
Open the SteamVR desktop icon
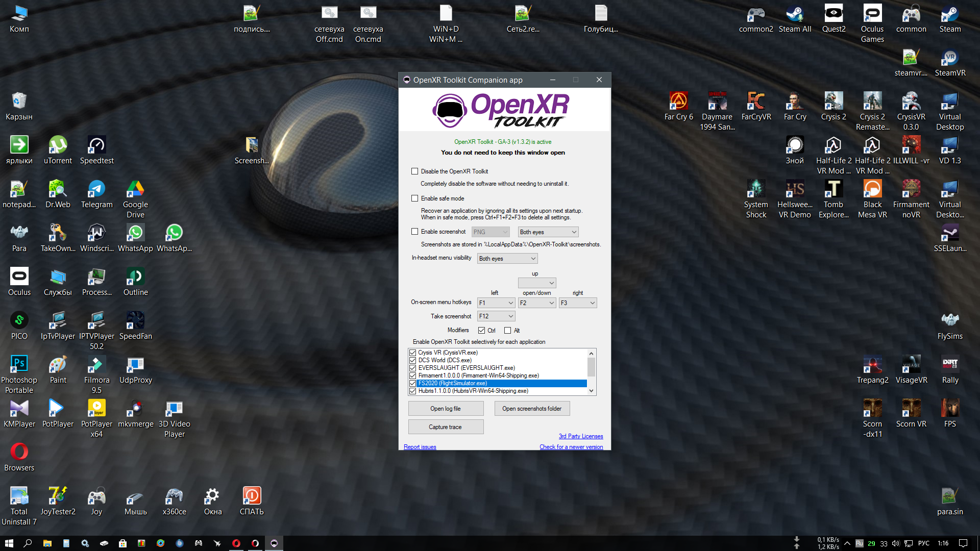pos(949,58)
